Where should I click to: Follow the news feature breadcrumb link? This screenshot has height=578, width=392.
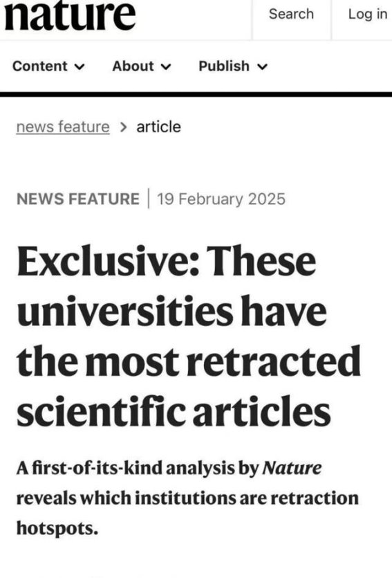[x=63, y=127]
